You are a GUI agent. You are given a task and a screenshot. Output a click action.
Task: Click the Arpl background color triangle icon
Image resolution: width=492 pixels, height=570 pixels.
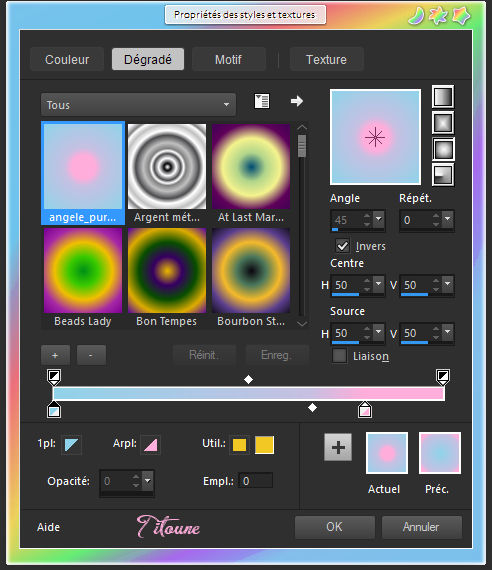[150, 445]
